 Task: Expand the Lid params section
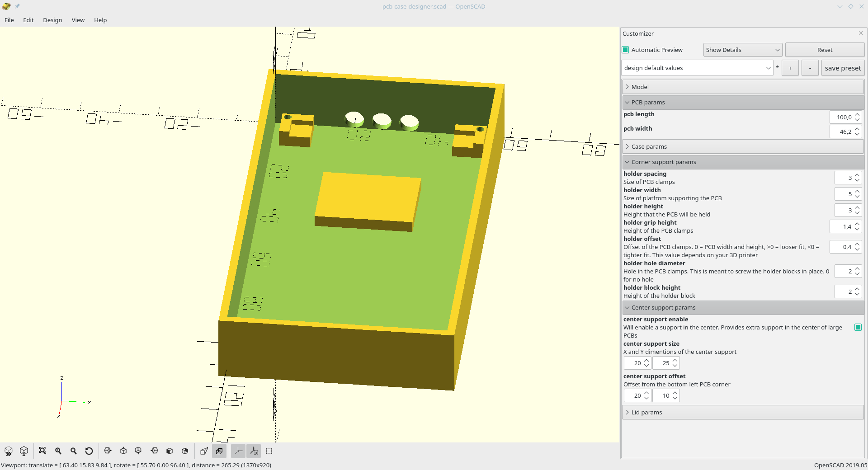743,412
